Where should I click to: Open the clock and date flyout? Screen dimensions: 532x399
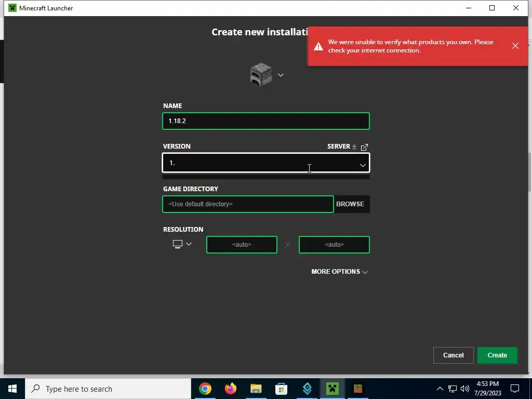(x=487, y=389)
